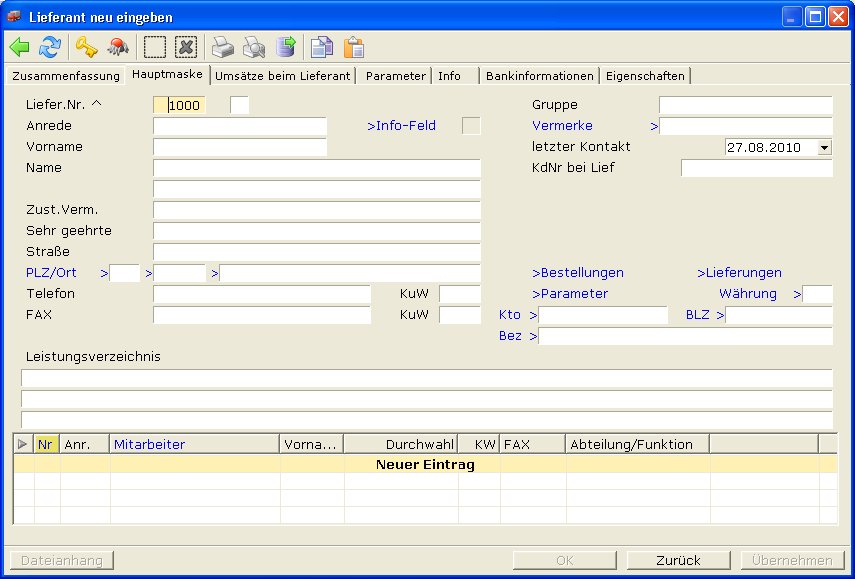Click the printer icon in toolbar
This screenshot has width=855, height=579.
click(x=222, y=47)
